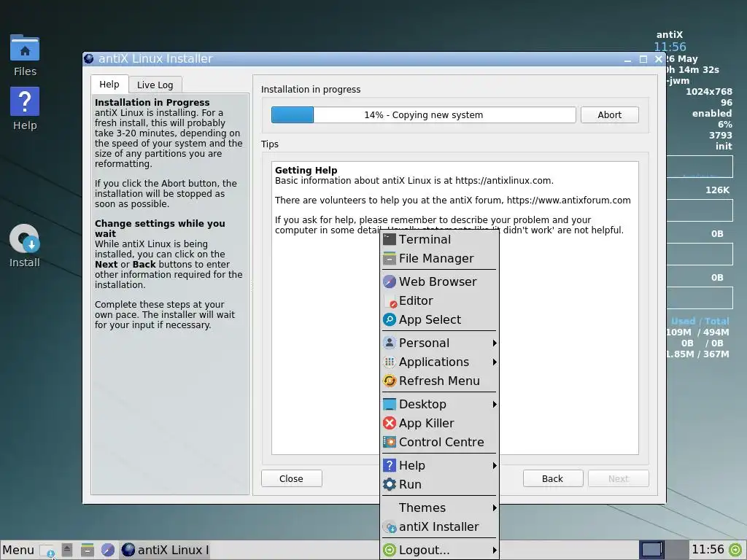Click the green power icon in system tray

[x=735, y=550]
